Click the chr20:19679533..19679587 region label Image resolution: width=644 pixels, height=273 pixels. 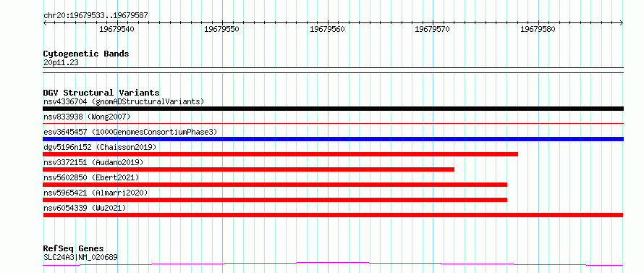(96, 16)
